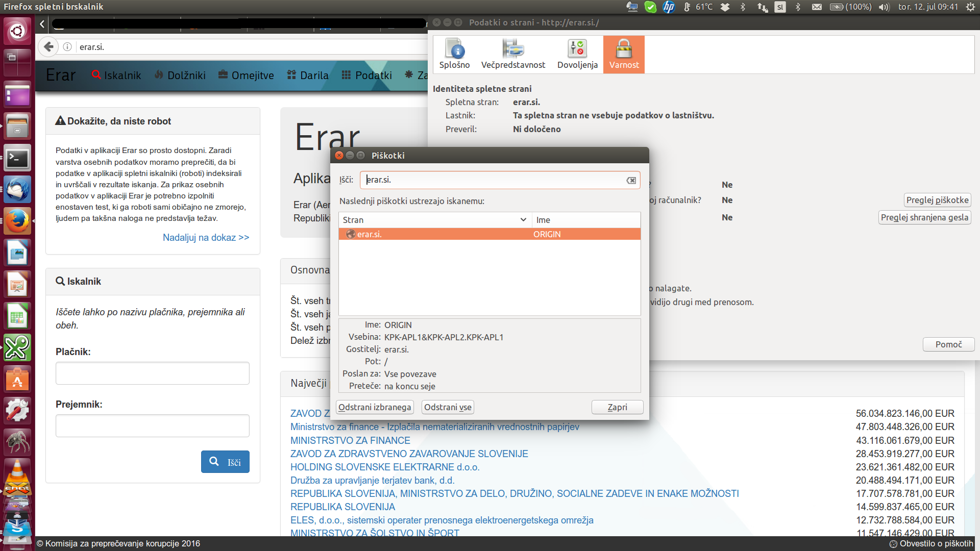The height and width of the screenshot is (551, 980).
Task: Open MINISTRSTVO ZA FINANCE link
Action: (350, 440)
